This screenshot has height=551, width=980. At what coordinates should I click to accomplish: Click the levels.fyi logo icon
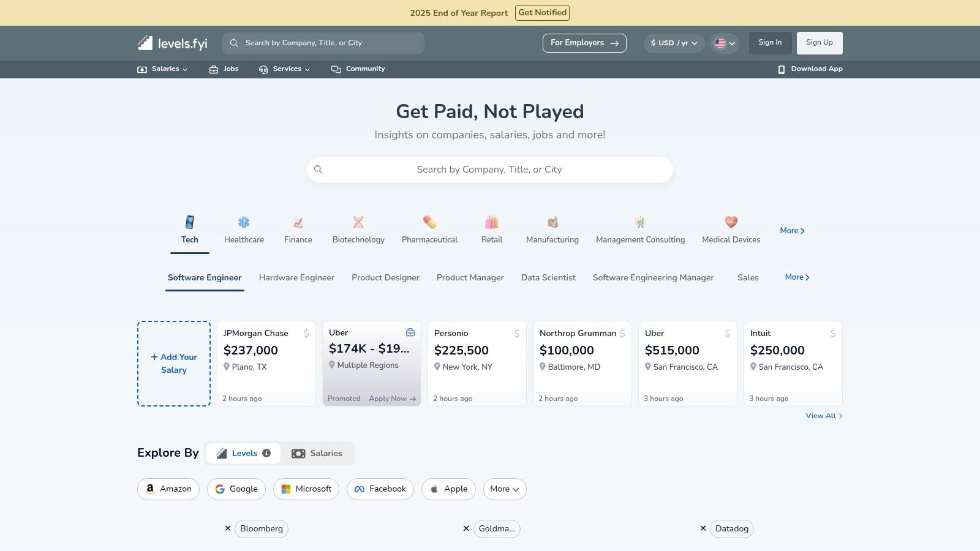point(145,43)
